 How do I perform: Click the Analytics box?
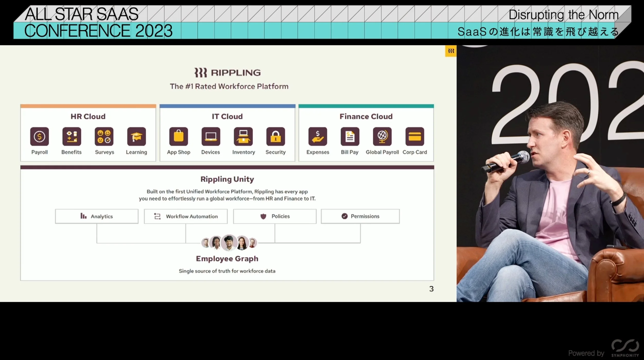click(x=97, y=216)
